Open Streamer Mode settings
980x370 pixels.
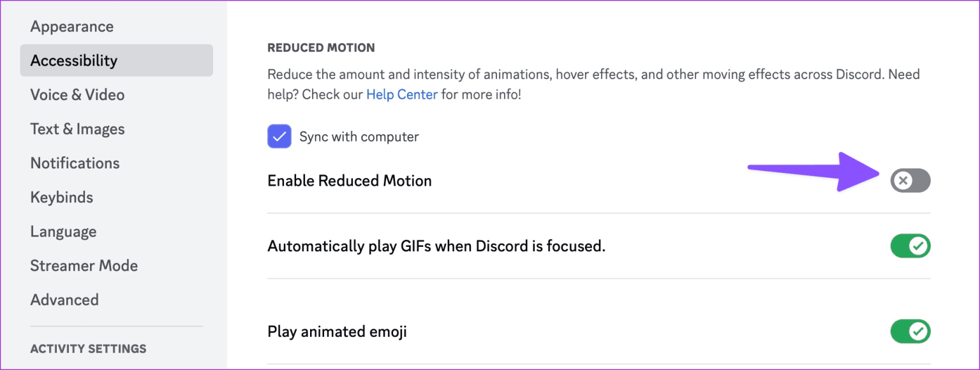coord(84,265)
